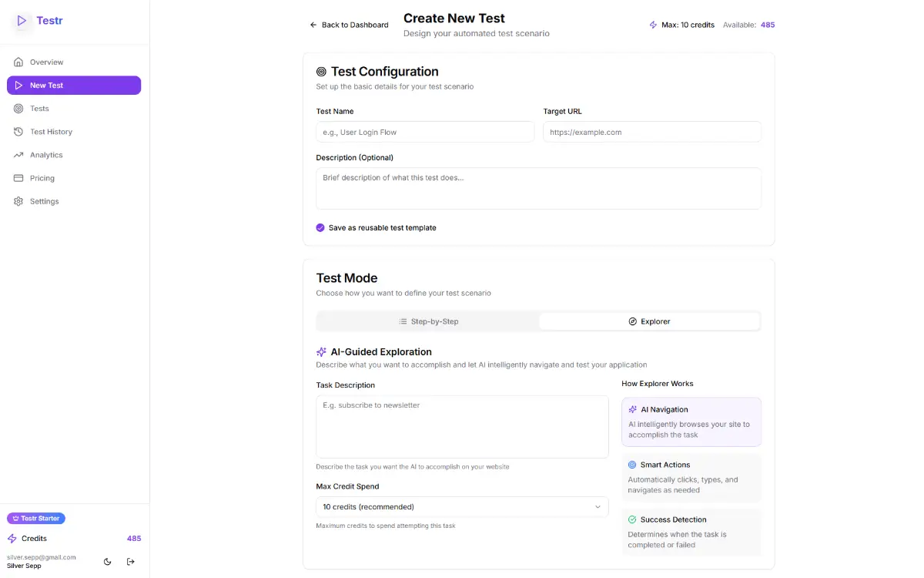924x578 pixels.
Task: Open Settings via the gear icon
Action: point(18,201)
